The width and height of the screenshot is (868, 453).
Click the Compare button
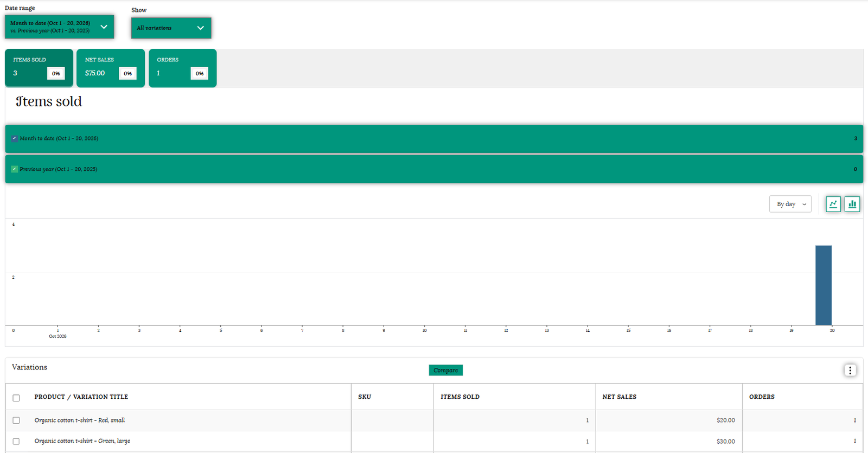(x=446, y=370)
